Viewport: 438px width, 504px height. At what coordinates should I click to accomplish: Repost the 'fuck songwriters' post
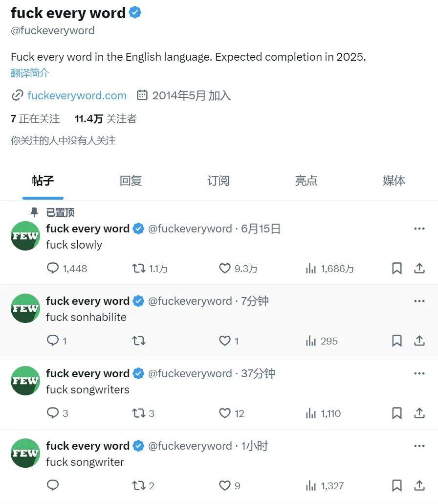(139, 413)
